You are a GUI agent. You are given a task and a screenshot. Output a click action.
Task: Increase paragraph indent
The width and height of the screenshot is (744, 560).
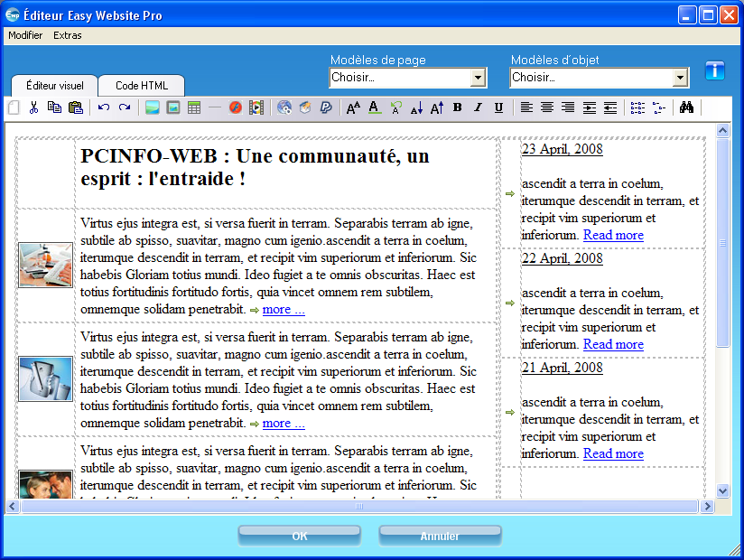[x=590, y=107]
